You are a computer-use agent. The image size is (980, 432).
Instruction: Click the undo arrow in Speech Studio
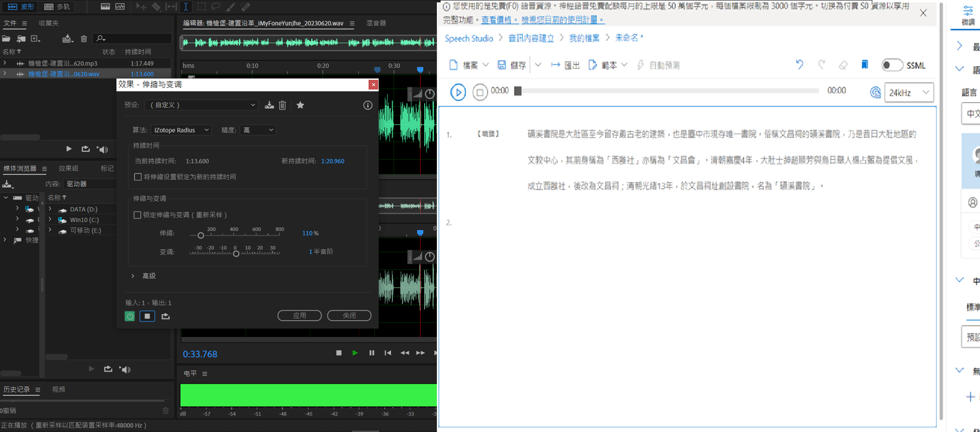coord(799,65)
